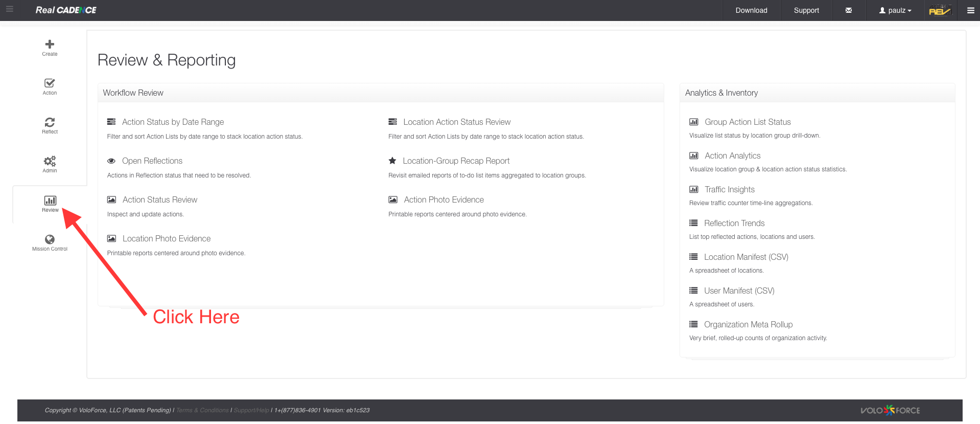980x424 pixels.
Task: Expand the paulz user dropdown
Action: [895, 10]
